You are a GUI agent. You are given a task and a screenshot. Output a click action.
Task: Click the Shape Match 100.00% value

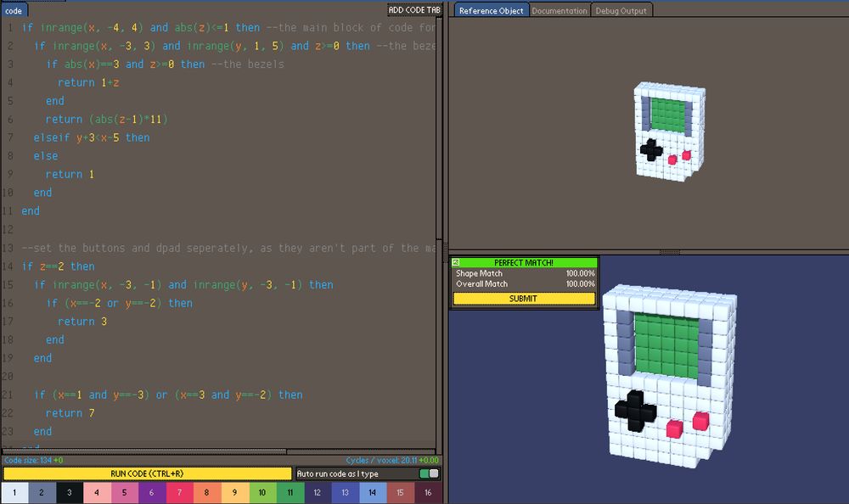click(581, 273)
